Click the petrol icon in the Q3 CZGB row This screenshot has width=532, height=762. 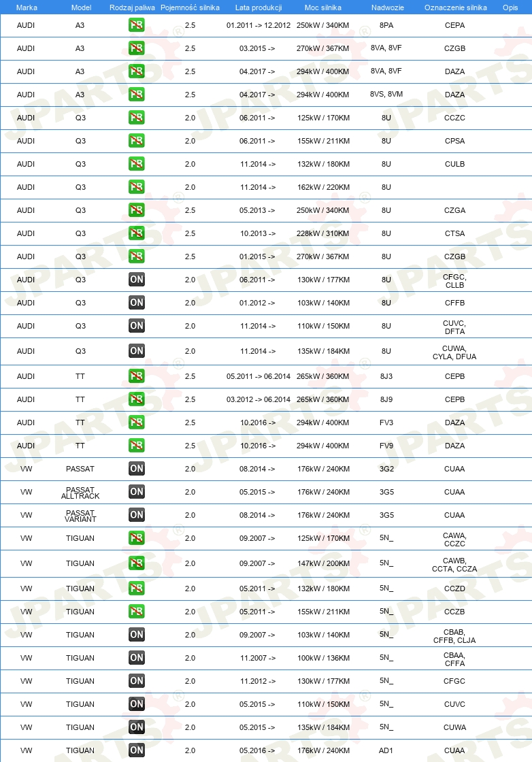[x=137, y=256]
